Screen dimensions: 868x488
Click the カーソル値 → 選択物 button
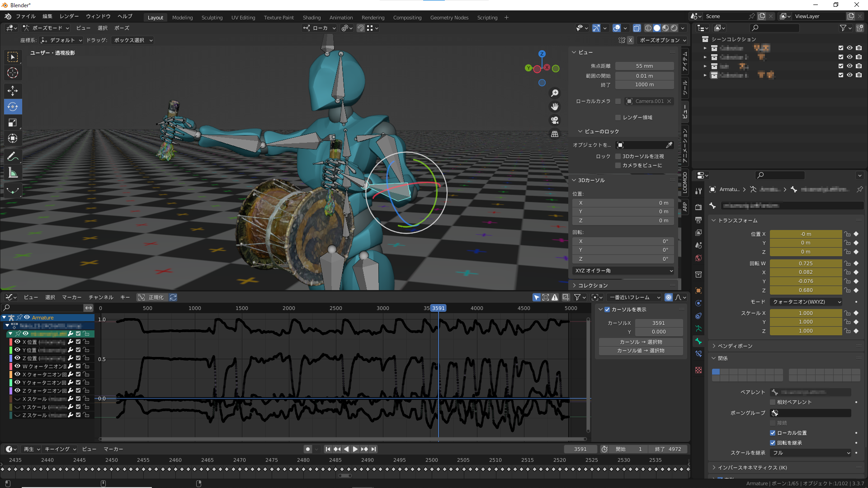point(641,351)
